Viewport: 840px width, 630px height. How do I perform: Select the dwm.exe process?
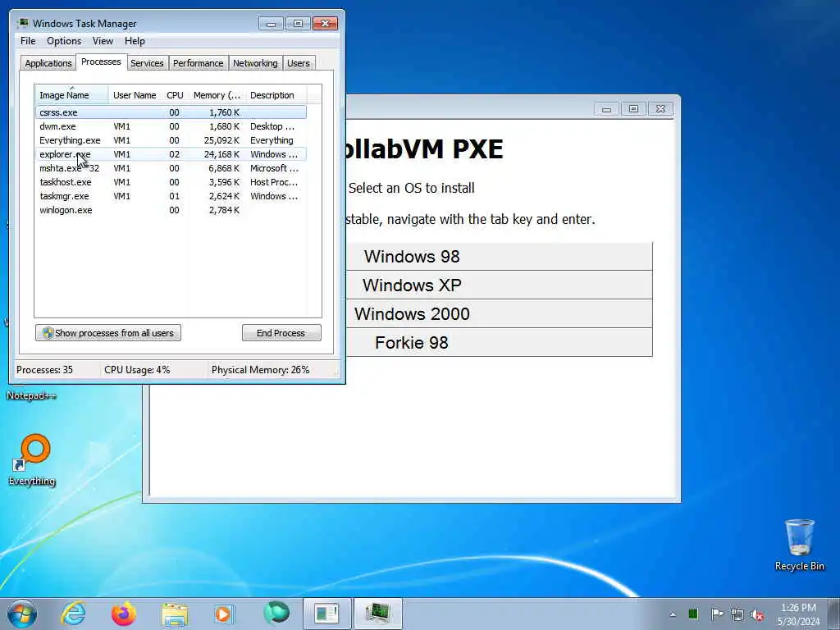171,126
